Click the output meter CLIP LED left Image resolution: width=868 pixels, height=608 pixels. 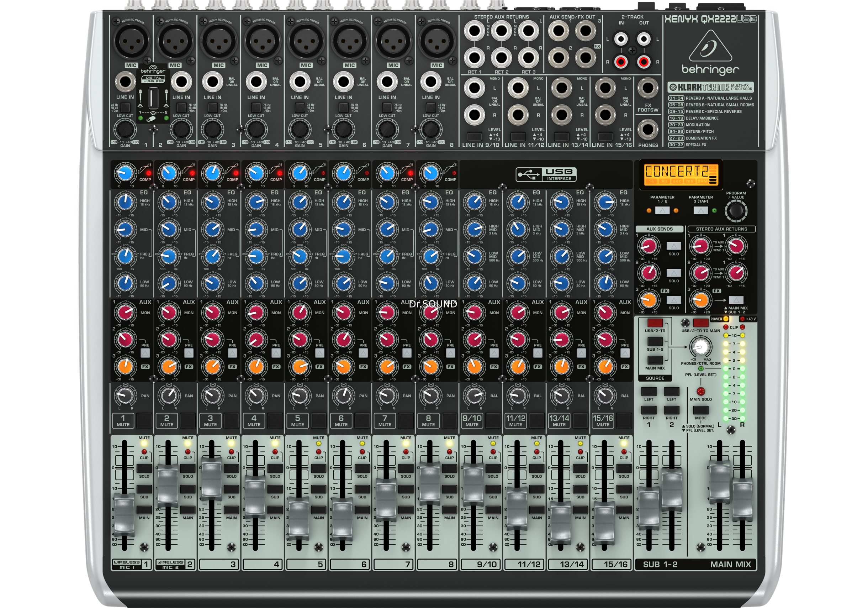click(726, 327)
